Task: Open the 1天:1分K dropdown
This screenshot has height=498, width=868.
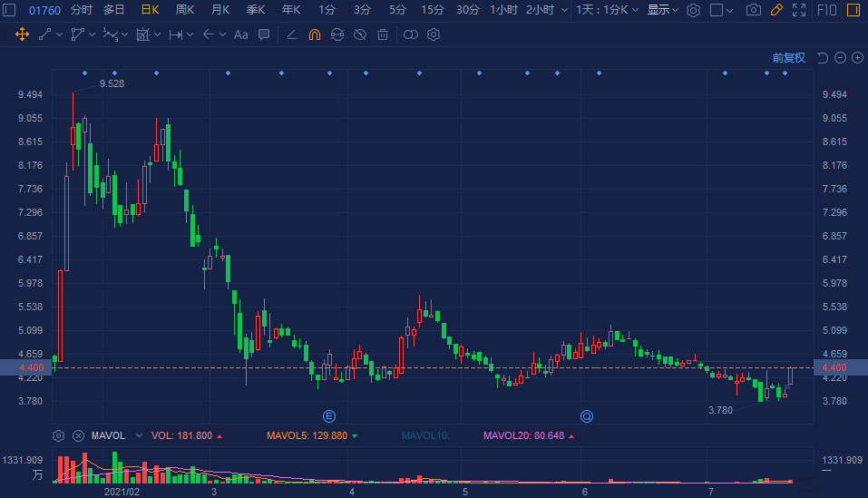Action: 608,10
